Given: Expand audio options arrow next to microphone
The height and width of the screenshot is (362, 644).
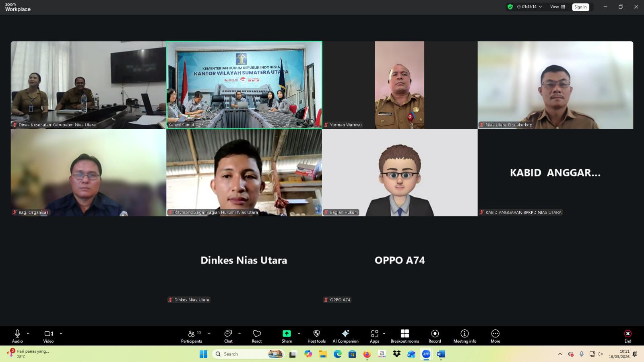Looking at the screenshot, I should pyautogui.click(x=28, y=333).
